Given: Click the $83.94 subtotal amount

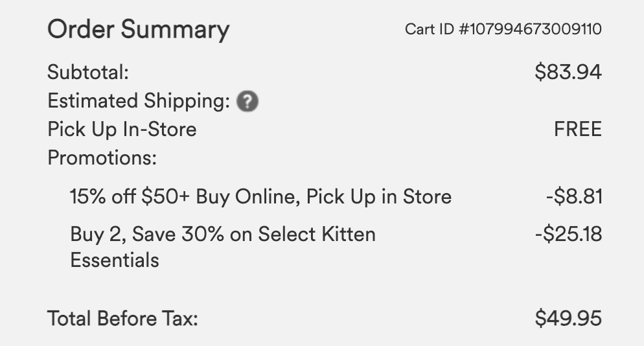Looking at the screenshot, I should [x=568, y=72].
